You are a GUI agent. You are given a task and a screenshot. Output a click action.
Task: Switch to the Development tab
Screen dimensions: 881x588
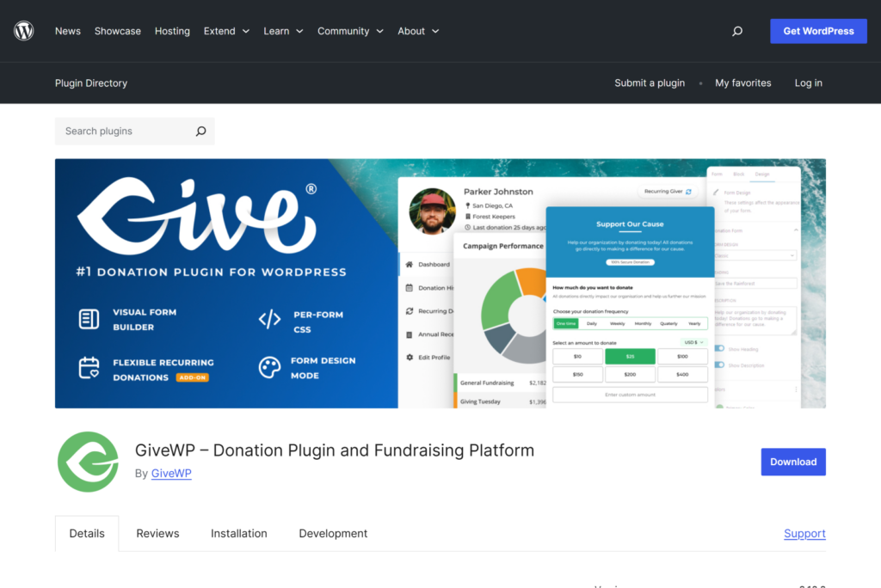333,533
